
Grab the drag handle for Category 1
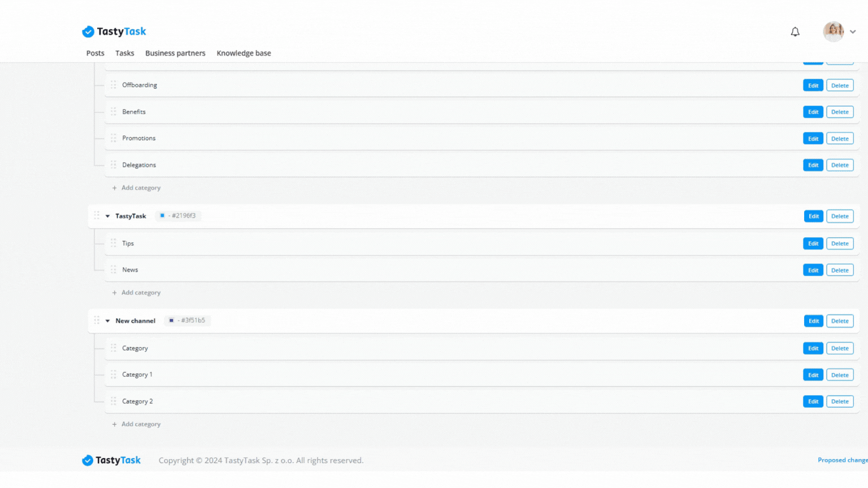pos(114,374)
